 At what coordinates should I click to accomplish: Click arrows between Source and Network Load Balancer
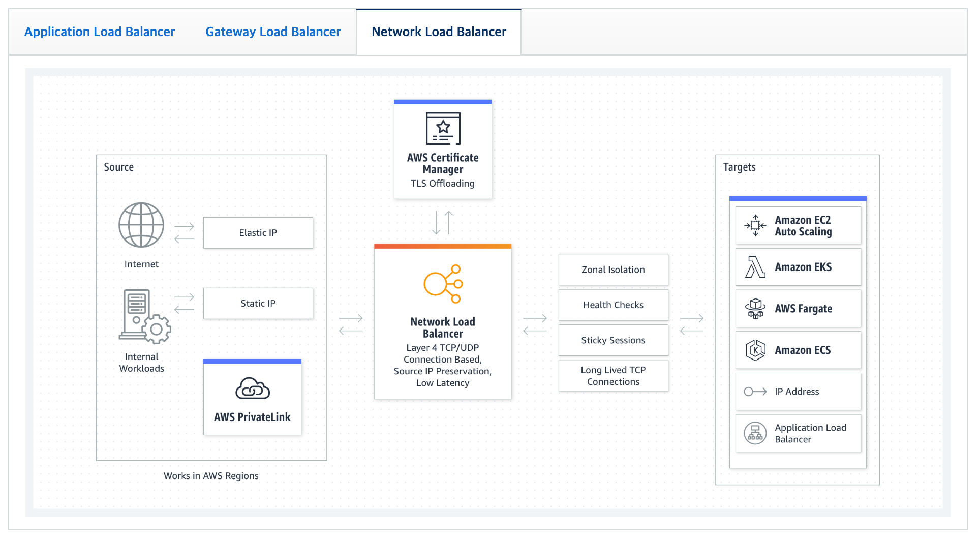(351, 324)
